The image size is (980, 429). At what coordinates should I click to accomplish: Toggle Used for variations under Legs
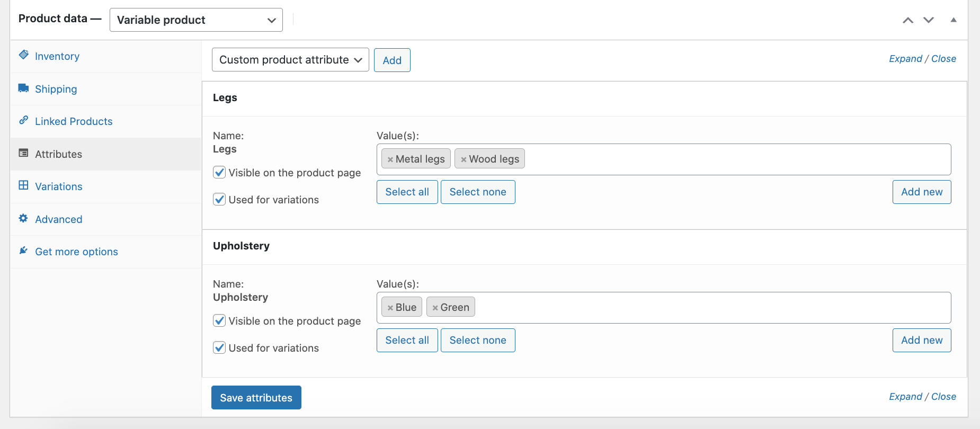click(219, 200)
